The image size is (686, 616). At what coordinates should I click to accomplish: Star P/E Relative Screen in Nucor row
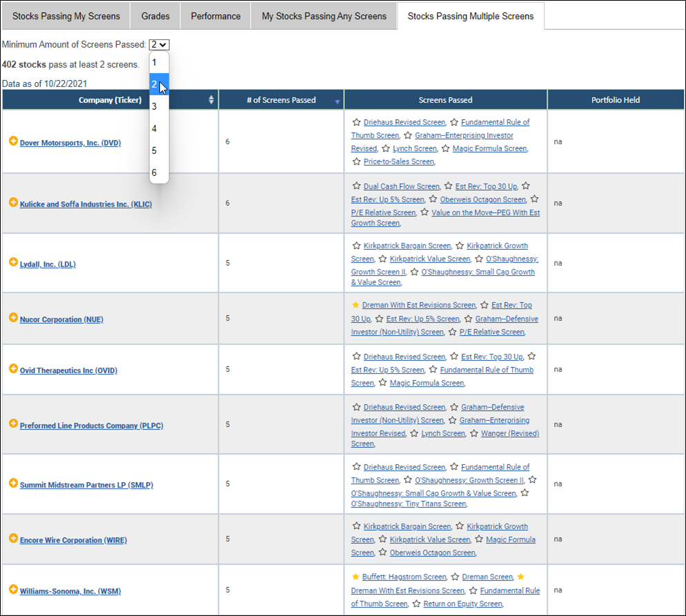(x=452, y=332)
